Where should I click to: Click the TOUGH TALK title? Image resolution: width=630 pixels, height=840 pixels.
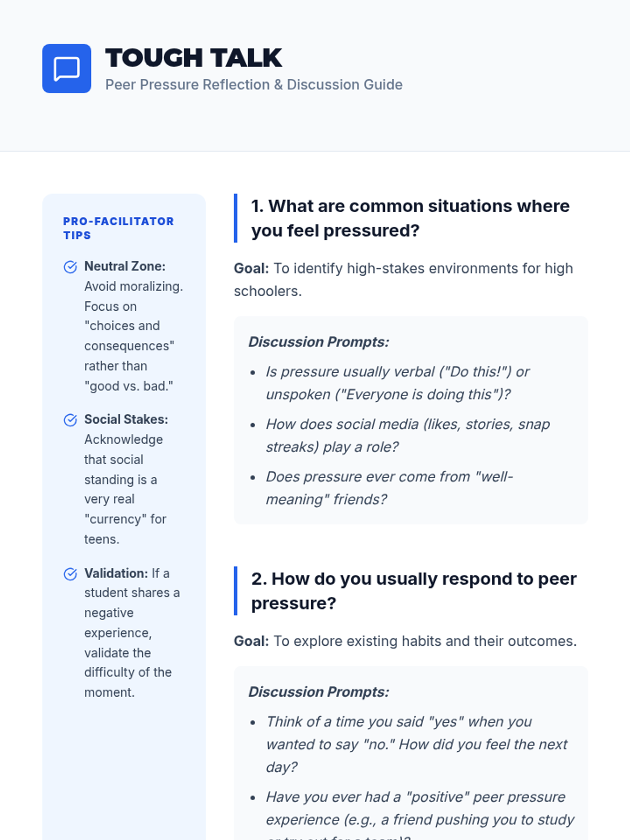click(194, 58)
